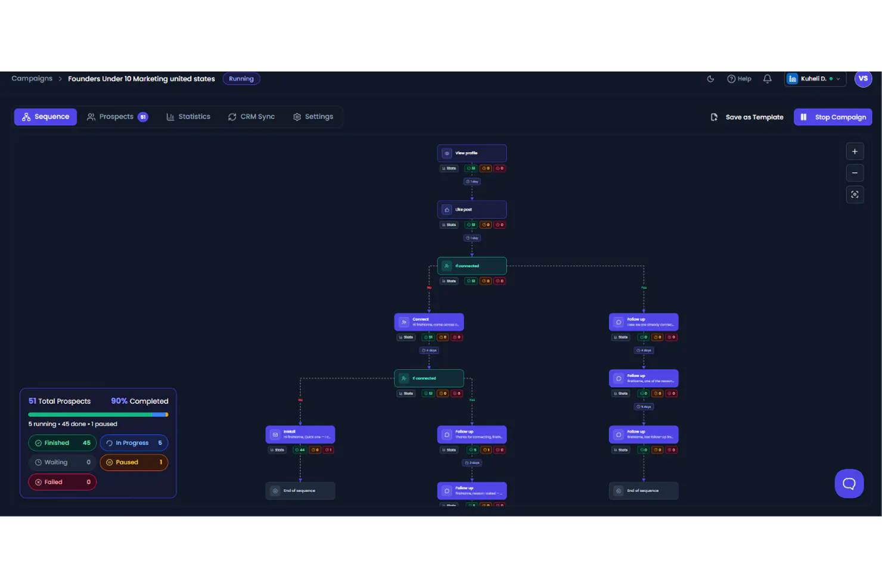882x588 pixels.
Task: Select Follow up node 'Thanks for connecting'
Action: pos(472,434)
